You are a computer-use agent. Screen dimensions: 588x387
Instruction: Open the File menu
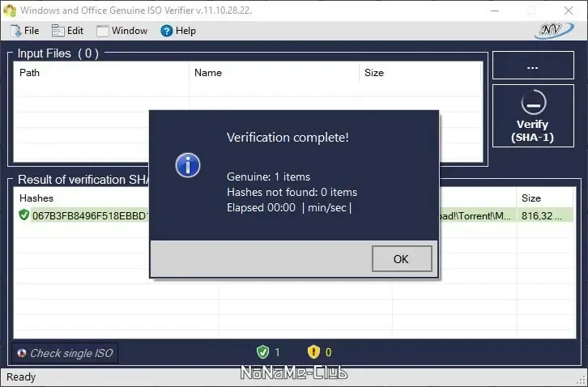[x=25, y=31]
